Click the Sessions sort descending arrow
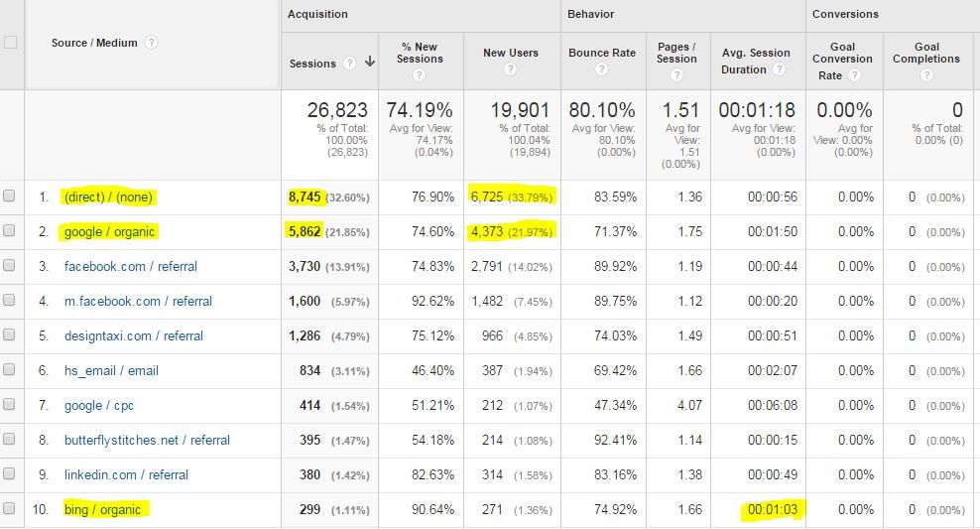The width and height of the screenshot is (980, 529). point(370,63)
